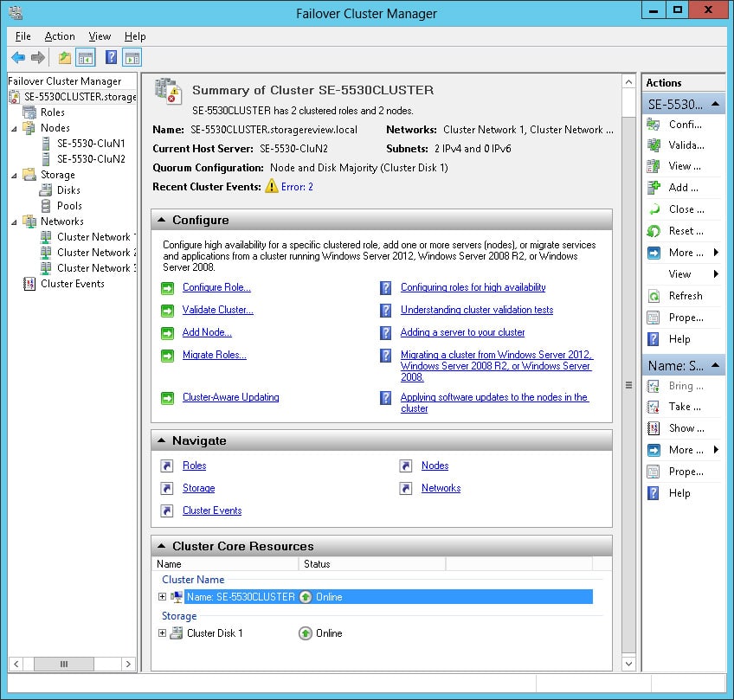The width and height of the screenshot is (734, 700).
Task: Click the Storage shortcut icon in Navigate
Action: pos(167,489)
